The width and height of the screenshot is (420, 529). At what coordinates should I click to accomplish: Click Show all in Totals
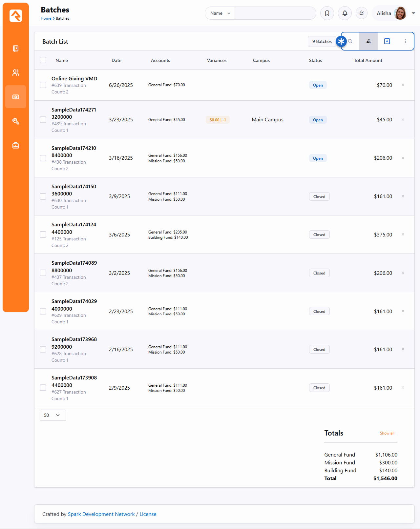[x=387, y=433]
